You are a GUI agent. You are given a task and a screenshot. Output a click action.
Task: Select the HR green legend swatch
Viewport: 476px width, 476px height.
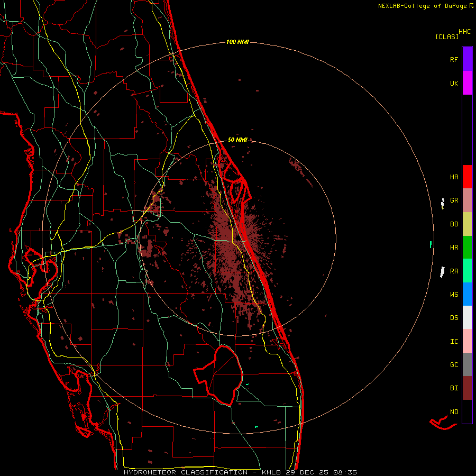pos(467,247)
